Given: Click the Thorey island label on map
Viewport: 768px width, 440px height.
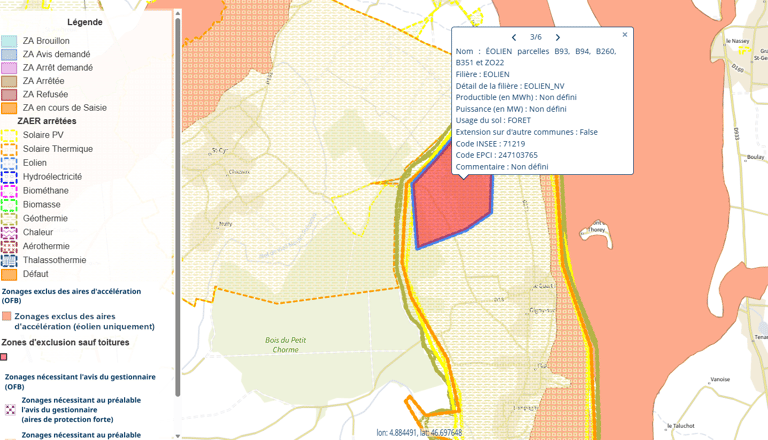Looking at the screenshot, I should pos(597,229).
